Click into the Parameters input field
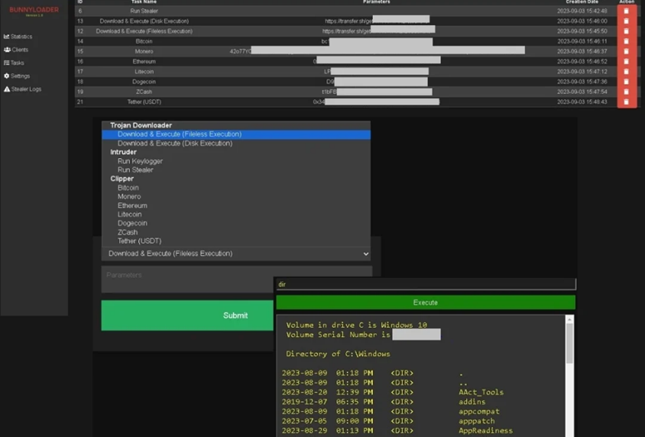The height and width of the screenshot is (437, 645). (x=236, y=278)
